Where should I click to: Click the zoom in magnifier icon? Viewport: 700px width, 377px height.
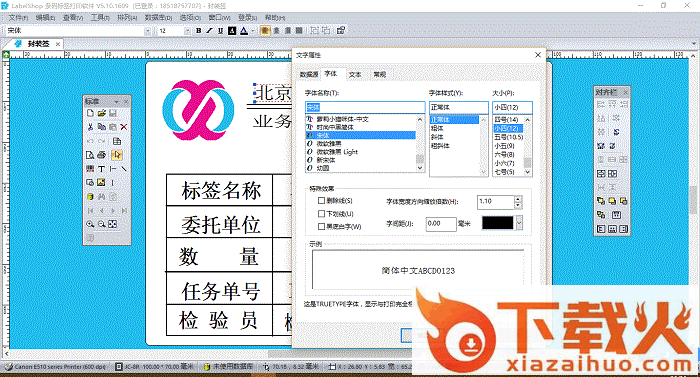(x=90, y=224)
